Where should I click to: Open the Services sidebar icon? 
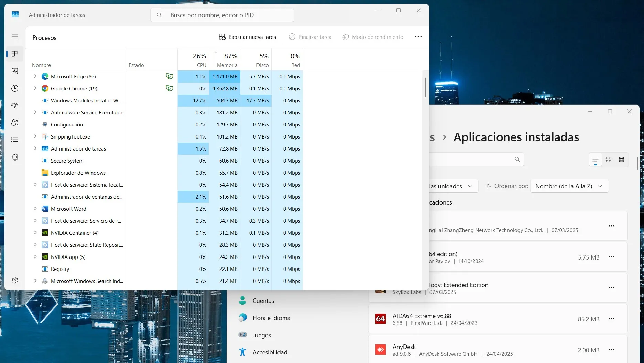pyautogui.click(x=15, y=157)
